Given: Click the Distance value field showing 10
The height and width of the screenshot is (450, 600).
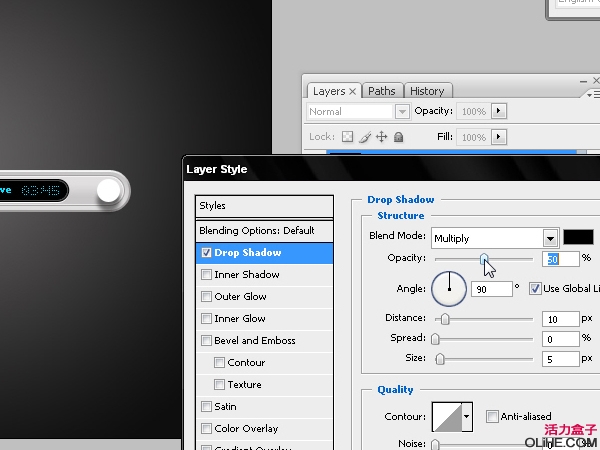Looking at the screenshot, I should [561, 319].
